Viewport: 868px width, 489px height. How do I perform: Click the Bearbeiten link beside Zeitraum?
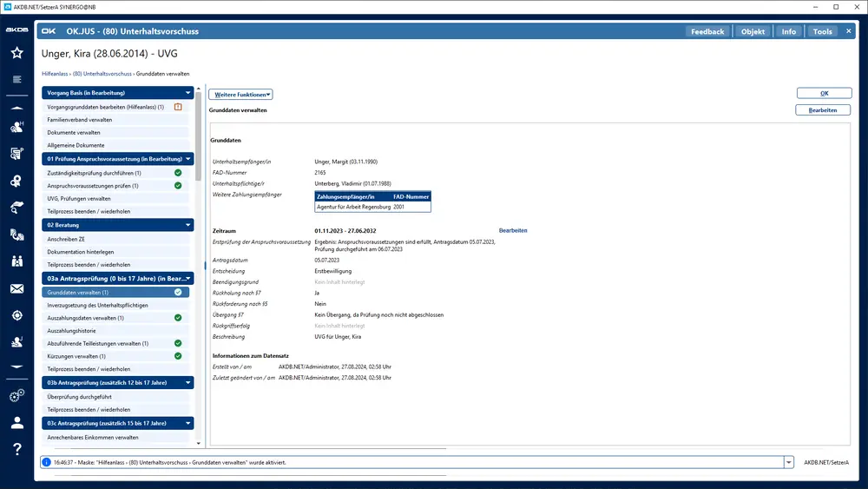point(512,231)
